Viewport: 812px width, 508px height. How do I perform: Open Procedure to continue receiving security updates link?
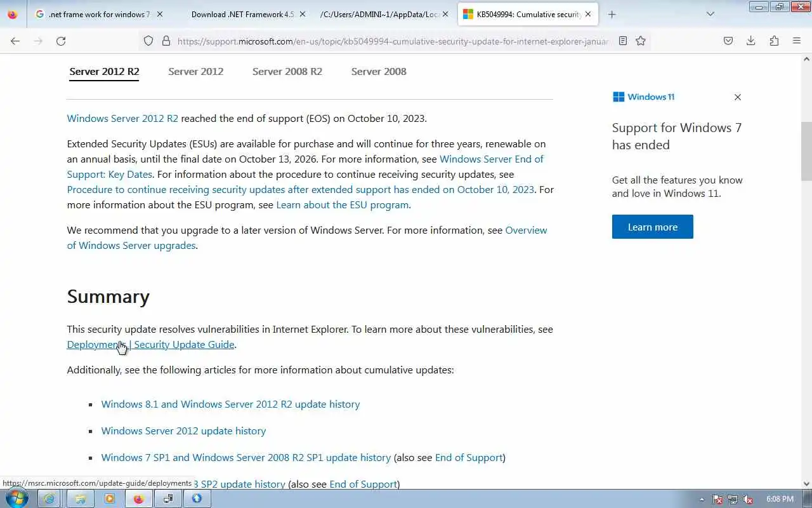click(x=301, y=189)
